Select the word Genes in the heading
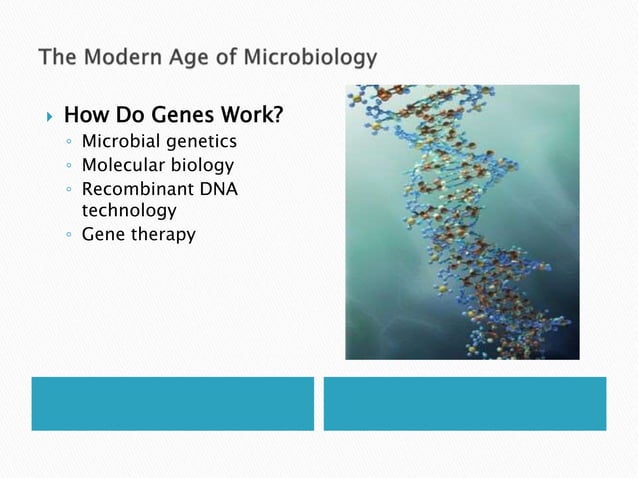638x478 pixels. [182, 115]
